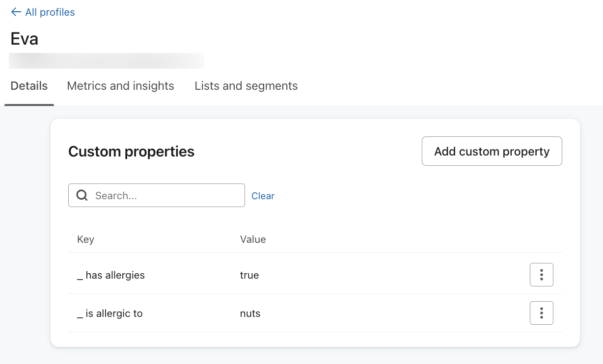Click the Eva profile name heading

(x=25, y=39)
